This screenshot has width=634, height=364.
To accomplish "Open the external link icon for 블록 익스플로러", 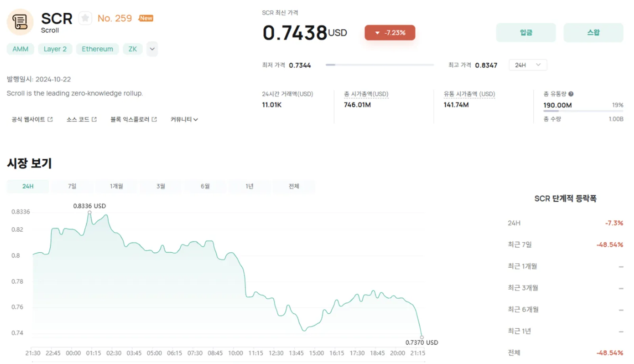I will tap(154, 119).
